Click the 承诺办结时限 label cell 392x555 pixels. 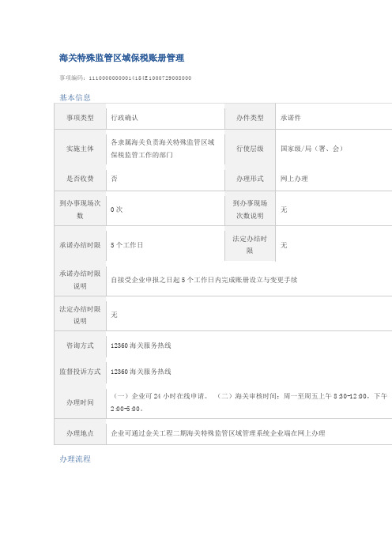[x=80, y=244]
